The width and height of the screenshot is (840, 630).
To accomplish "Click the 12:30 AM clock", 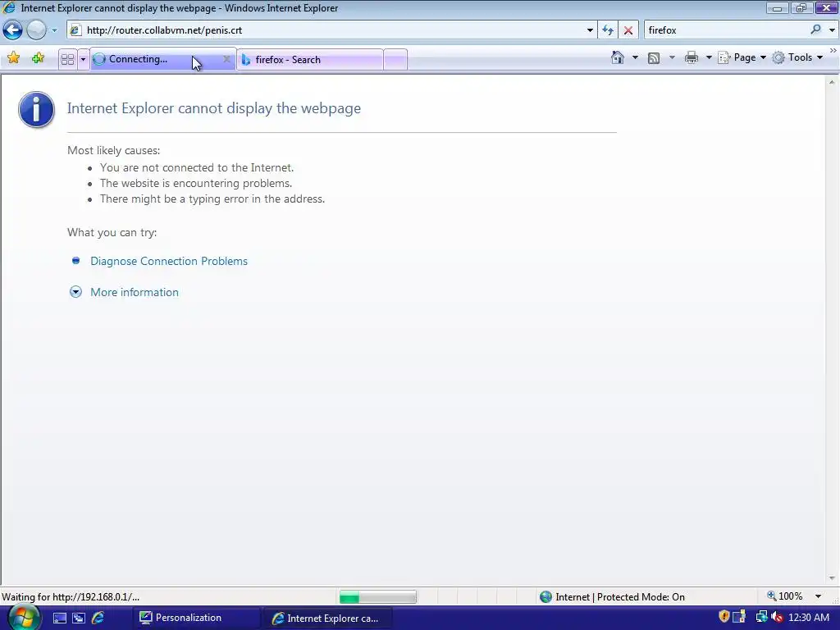I will 809,618.
